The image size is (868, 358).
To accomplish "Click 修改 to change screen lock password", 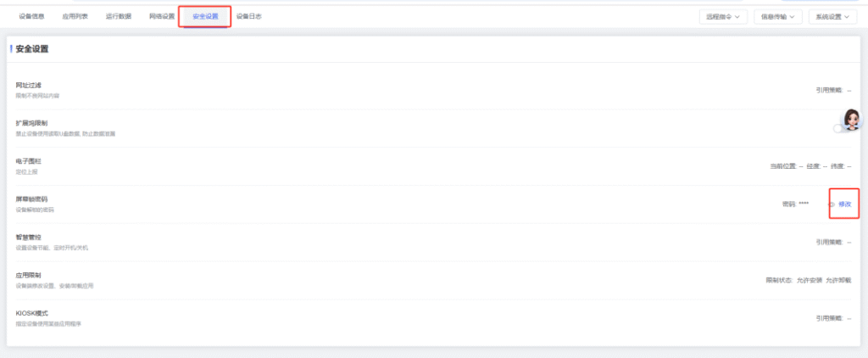I will pyautogui.click(x=845, y=204).
